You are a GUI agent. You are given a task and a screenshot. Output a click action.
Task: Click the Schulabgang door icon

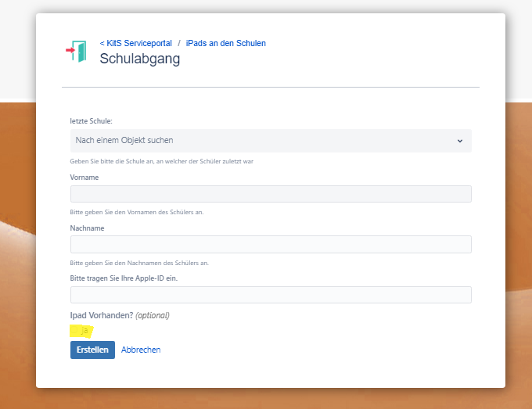click(x=77, y=51)
